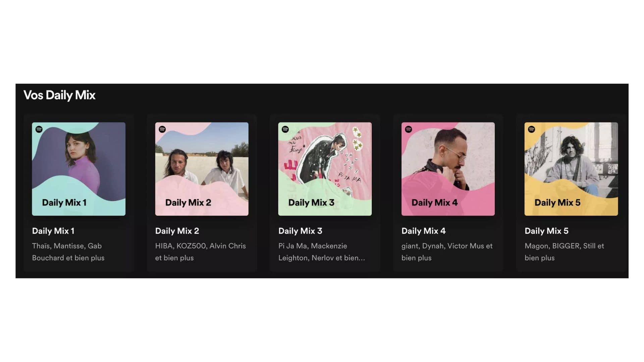Click the Daily Mix 2 title link
Screen dimensions: 644x362
177,231
